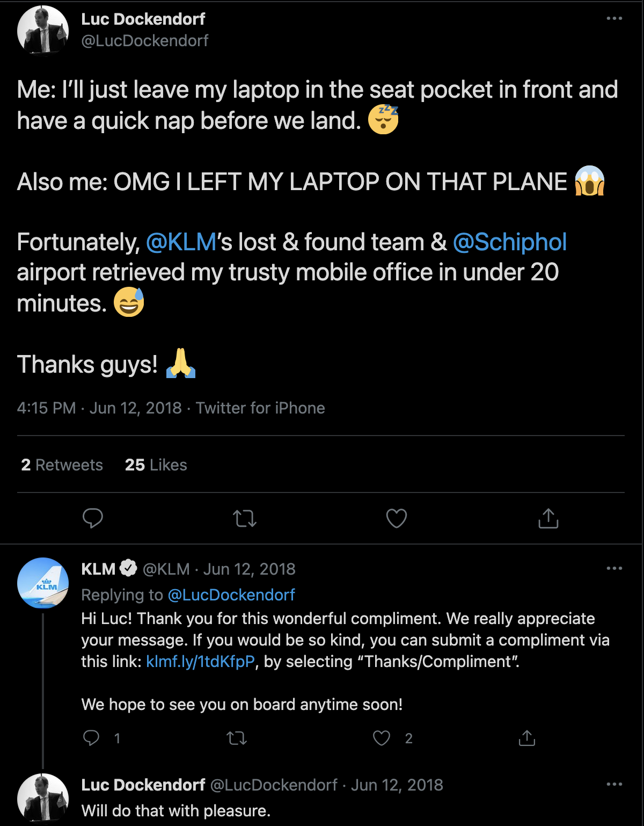The height and width of the screenshot is (826, 644).
Task: Click @LucDockendorf in Replying to line
Action: pyautogui.click(x=231, y=595)
